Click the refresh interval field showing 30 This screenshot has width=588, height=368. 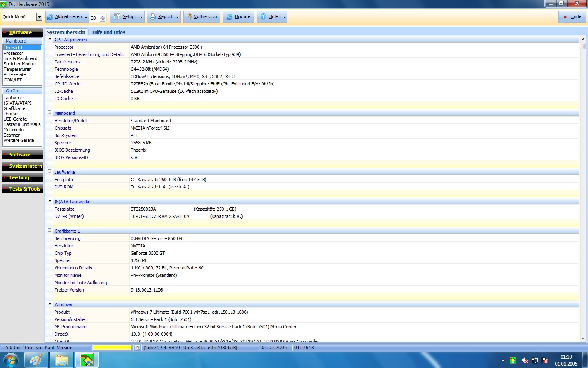tap(95, 18)
